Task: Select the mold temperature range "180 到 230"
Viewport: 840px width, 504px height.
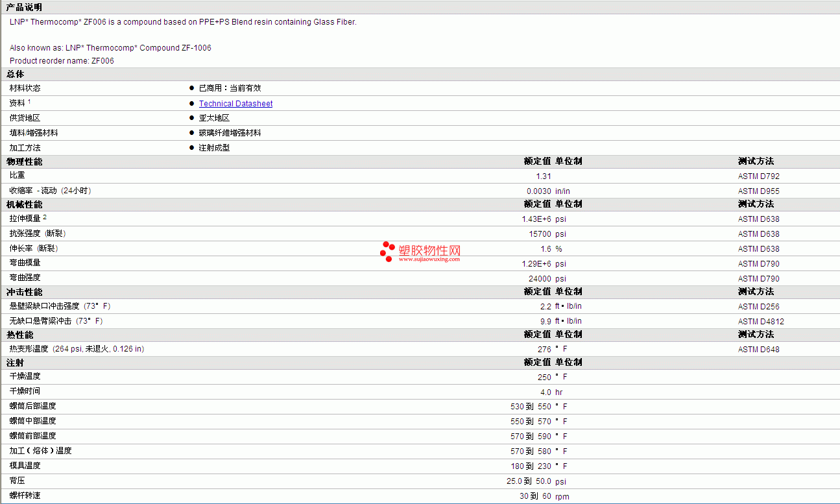Action: 531,466
